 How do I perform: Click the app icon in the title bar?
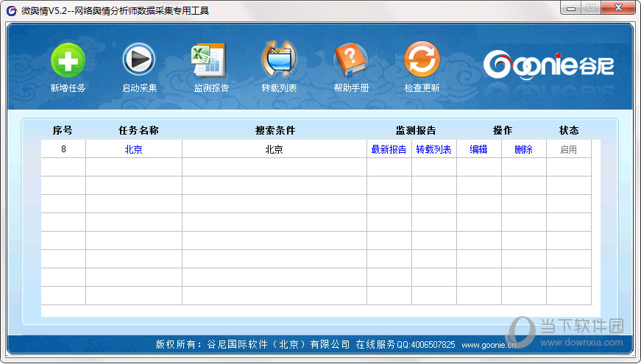coord(12,10)
